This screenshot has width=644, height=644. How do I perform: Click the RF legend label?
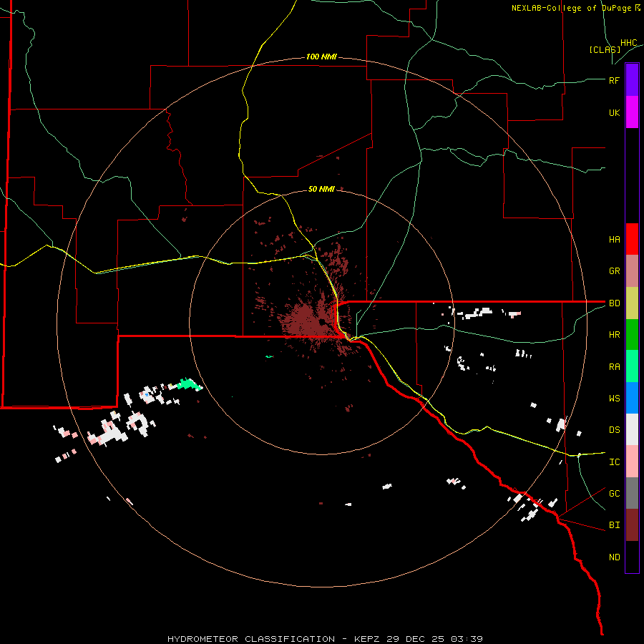click(x=614, y=80)
